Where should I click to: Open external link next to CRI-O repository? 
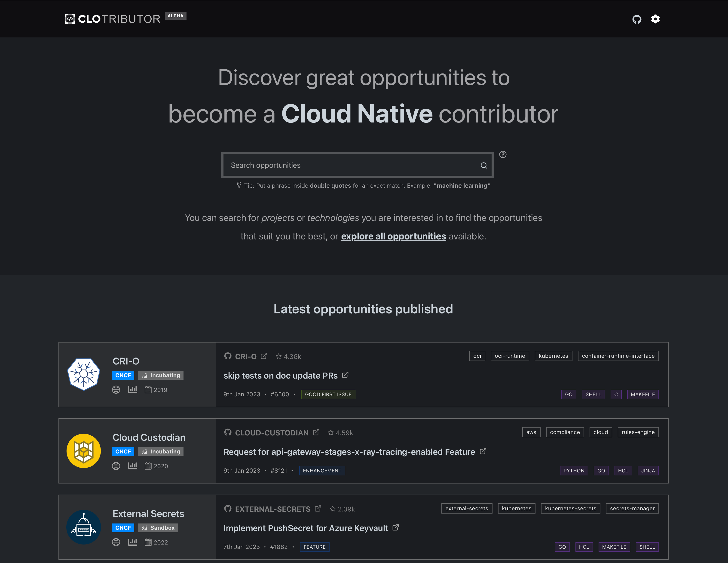(264, 356)
